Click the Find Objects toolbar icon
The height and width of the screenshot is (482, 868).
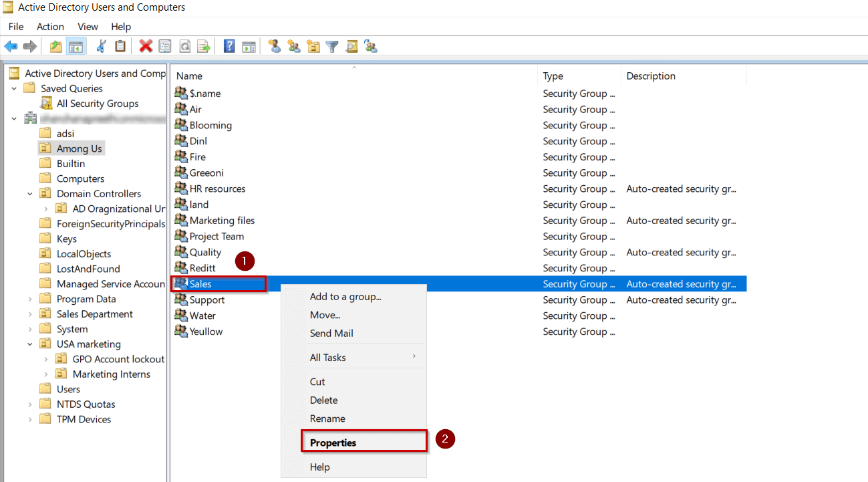tap(351, 46)
